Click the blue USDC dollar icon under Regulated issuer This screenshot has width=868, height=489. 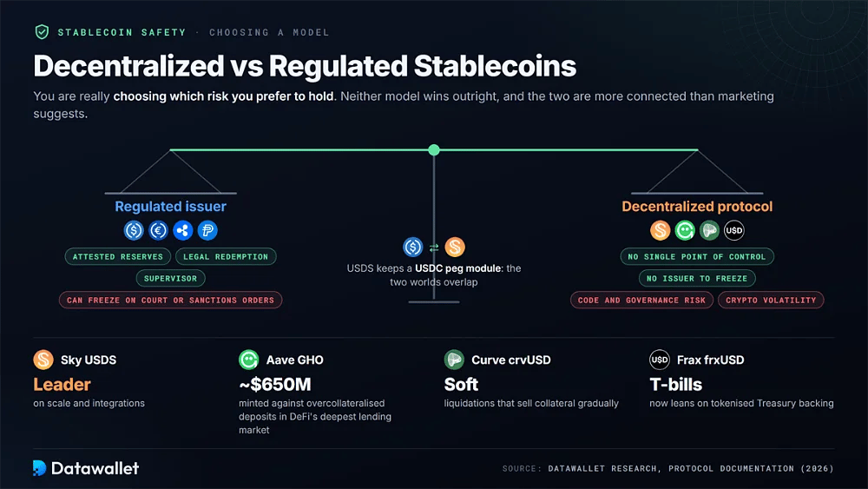point(134,230)
